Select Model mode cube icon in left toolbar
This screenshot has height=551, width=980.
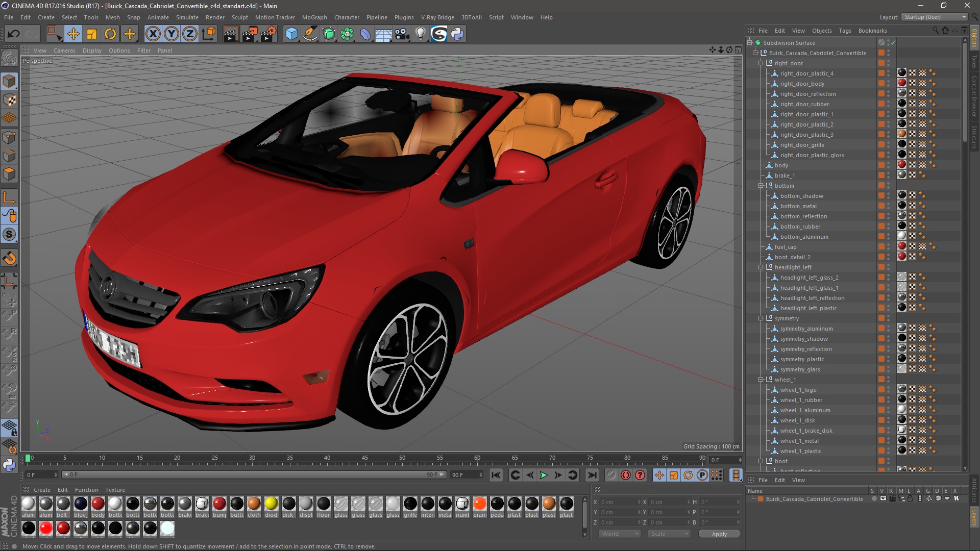(9, 81)
